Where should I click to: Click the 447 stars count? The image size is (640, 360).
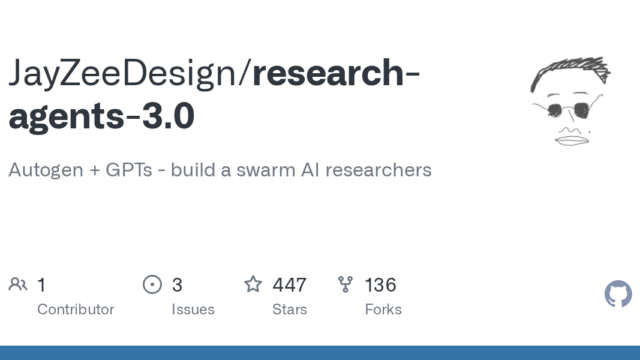(x=289, y=285)
